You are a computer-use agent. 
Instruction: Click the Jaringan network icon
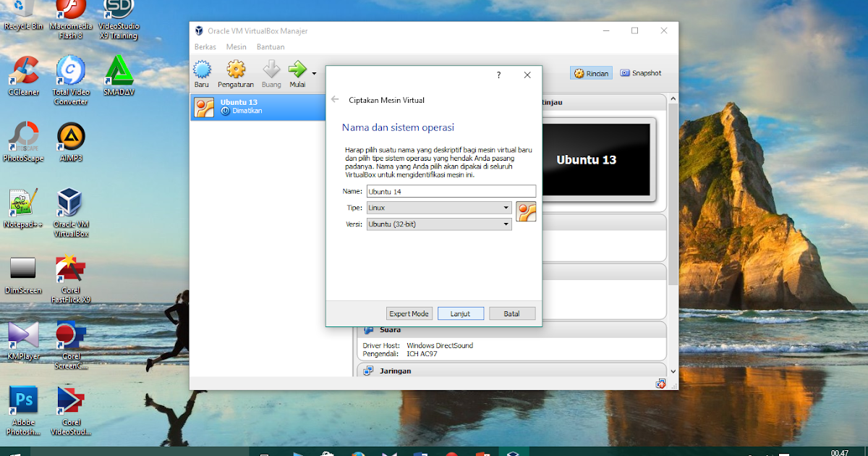click(368, 371)
